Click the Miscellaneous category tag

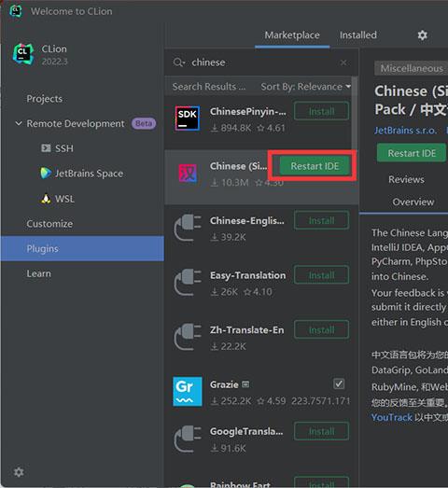pyautogui.click(x=411, y=68)
